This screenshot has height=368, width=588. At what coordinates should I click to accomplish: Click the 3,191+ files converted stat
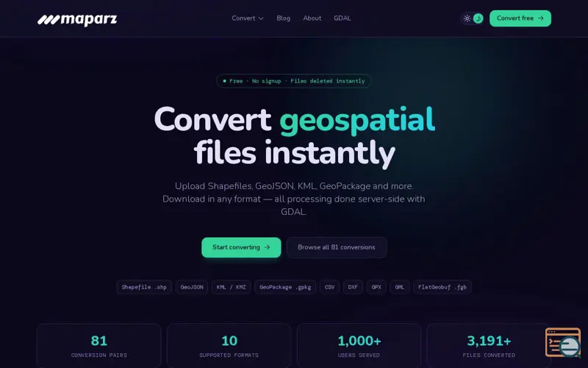pos(489,346)
